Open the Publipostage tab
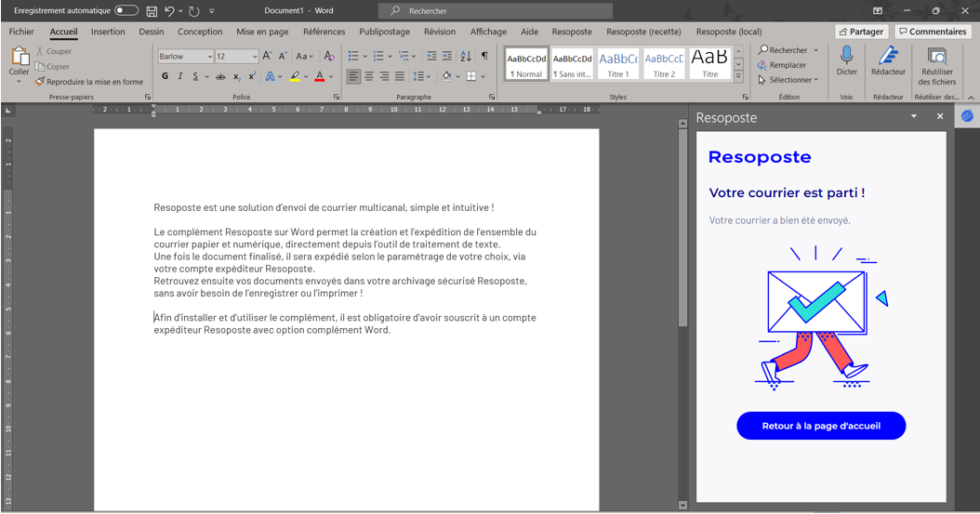The image size is (980, 514). pos(384,32)
